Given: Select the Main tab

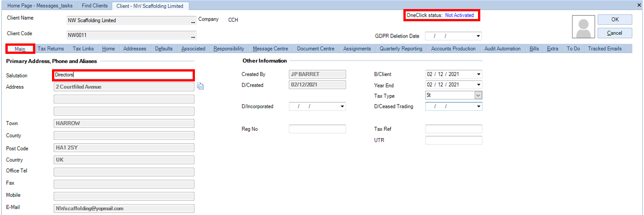Looking at the screenshot, I should click(20, 48).
